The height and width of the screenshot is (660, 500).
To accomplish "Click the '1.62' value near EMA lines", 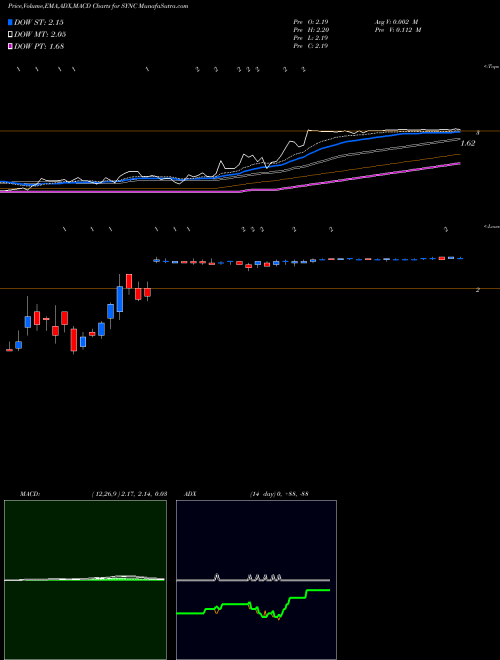I will point(468,144).
